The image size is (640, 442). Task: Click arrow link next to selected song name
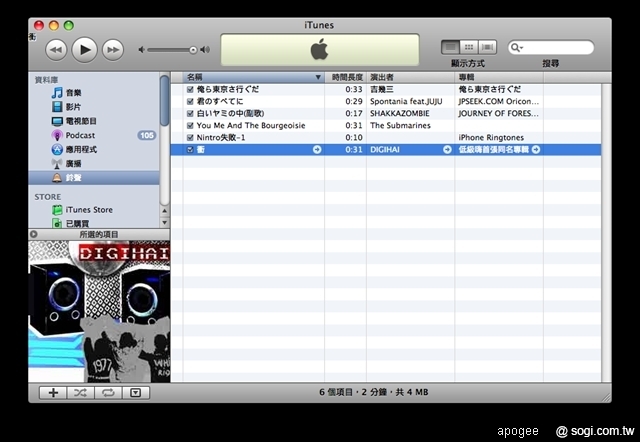(317, 149)
